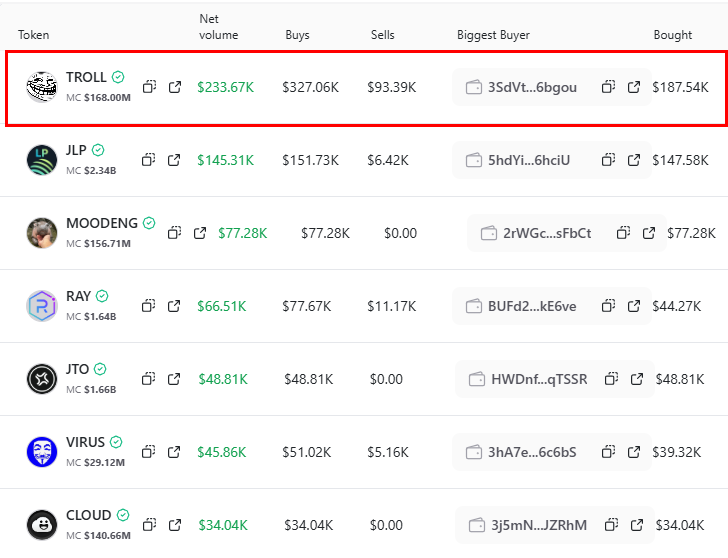Viewport: 728px width, 558px height.
Task: Click the TROLL token avatar
Action: coord(42,87)
